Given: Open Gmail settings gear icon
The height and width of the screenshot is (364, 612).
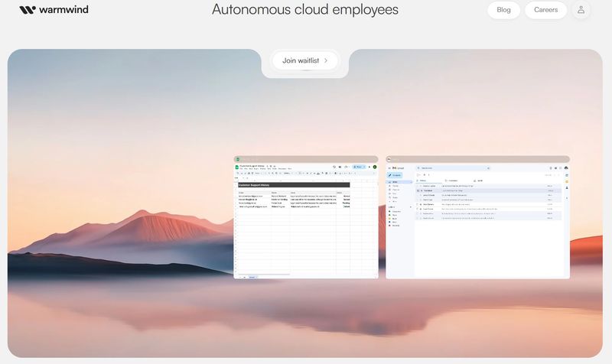Looking at the screenshot, I should (555, 168).
